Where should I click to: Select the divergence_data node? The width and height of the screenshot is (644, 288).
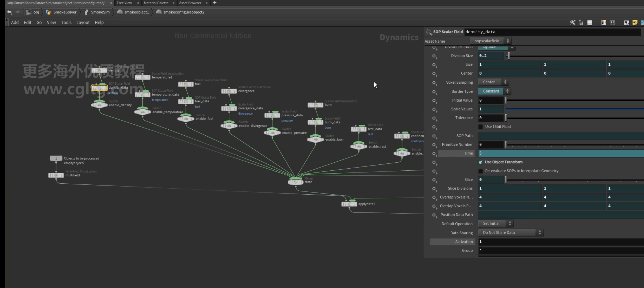click(x=229, y=108)
